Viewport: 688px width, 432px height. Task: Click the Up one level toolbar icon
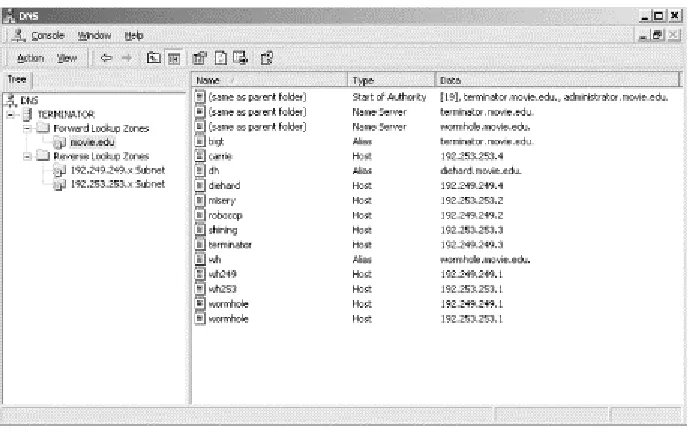click(153, 58)
